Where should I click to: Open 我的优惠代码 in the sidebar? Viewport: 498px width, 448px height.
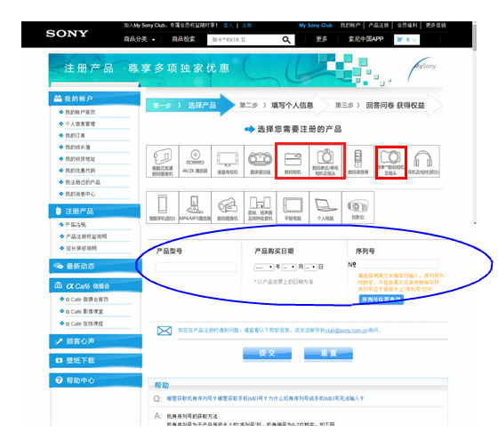click(80, 171)
